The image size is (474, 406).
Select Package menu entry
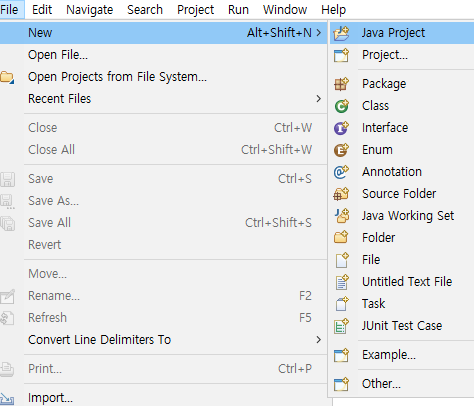click(402, 84)
